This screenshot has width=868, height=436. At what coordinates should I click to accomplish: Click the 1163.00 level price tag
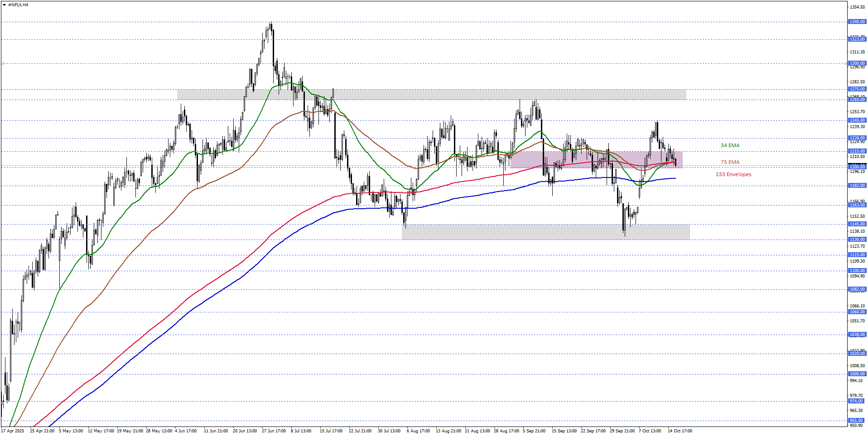click(857, 205)
